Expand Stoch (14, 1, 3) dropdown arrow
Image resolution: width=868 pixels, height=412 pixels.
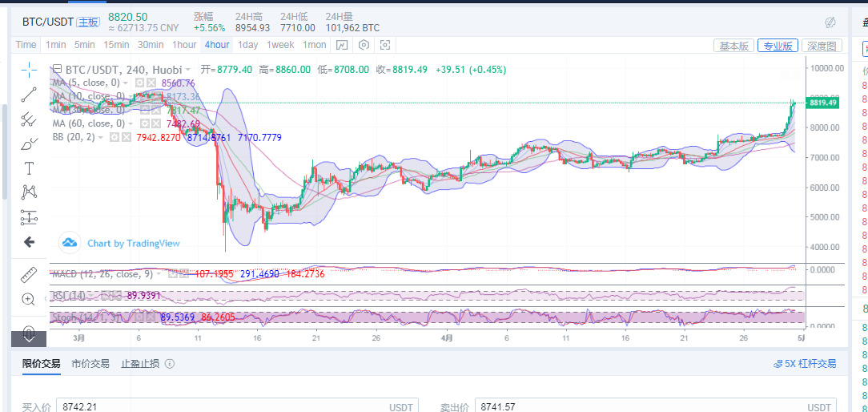[127, 317]
